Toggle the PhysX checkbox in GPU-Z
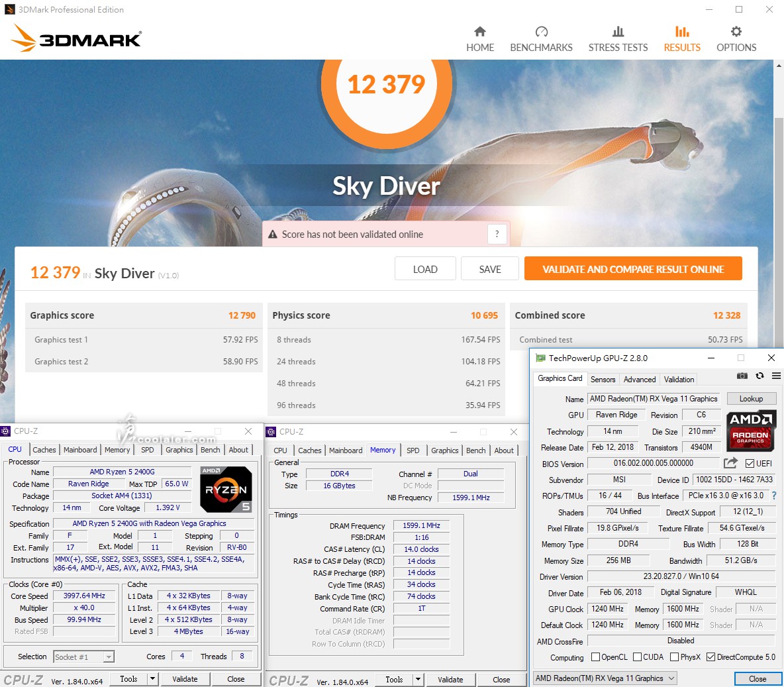Image resolution: width=784 pixels, height=687 pixels. (x=675, y=657)
